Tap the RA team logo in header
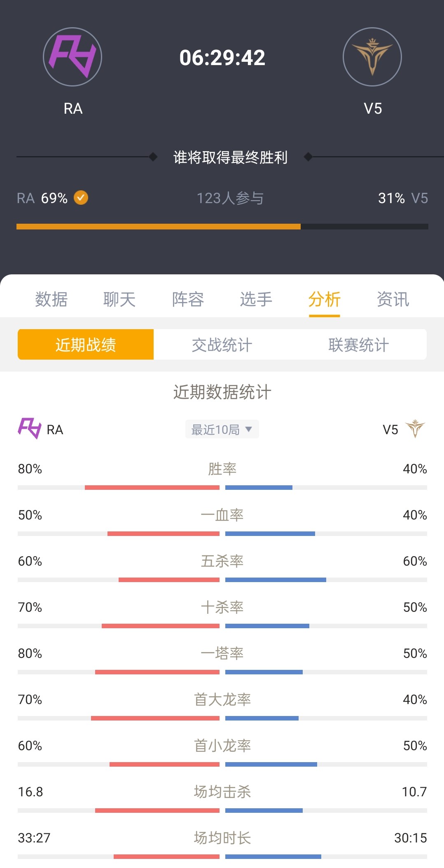Viewport: 444px width, 868px height. coord(72,57)
